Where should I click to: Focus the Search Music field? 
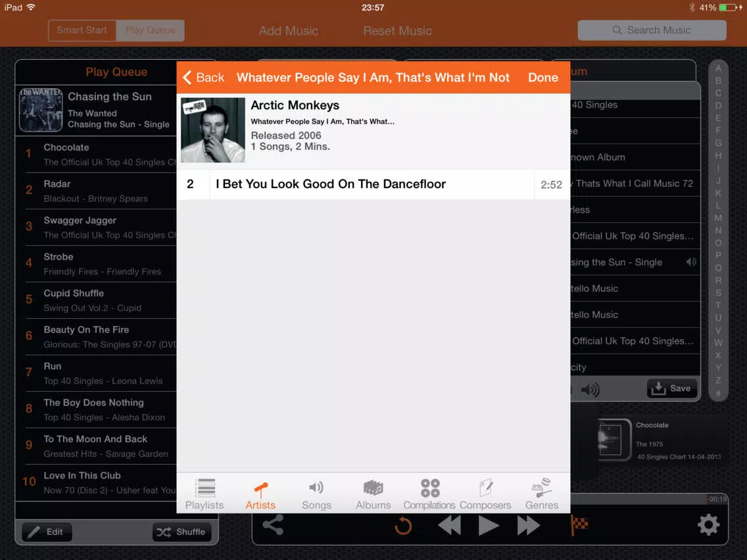click(x=652, y=30)
